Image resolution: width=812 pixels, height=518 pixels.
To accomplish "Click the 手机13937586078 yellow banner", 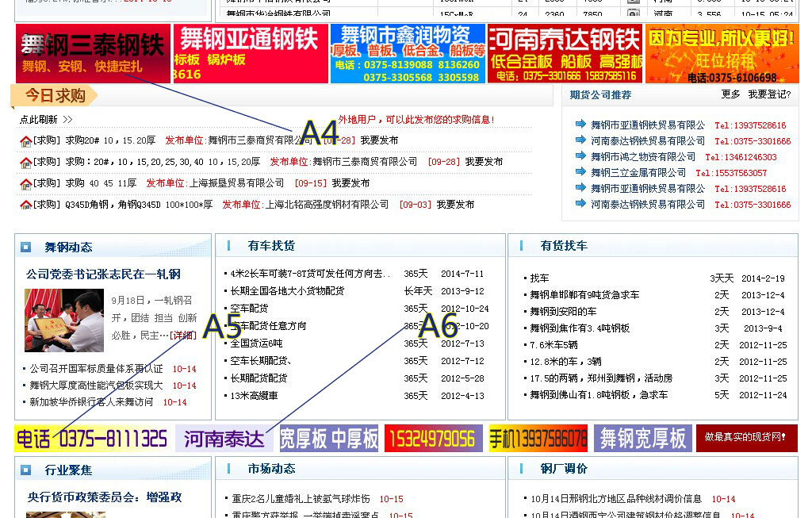I will (x=538, y=439).
